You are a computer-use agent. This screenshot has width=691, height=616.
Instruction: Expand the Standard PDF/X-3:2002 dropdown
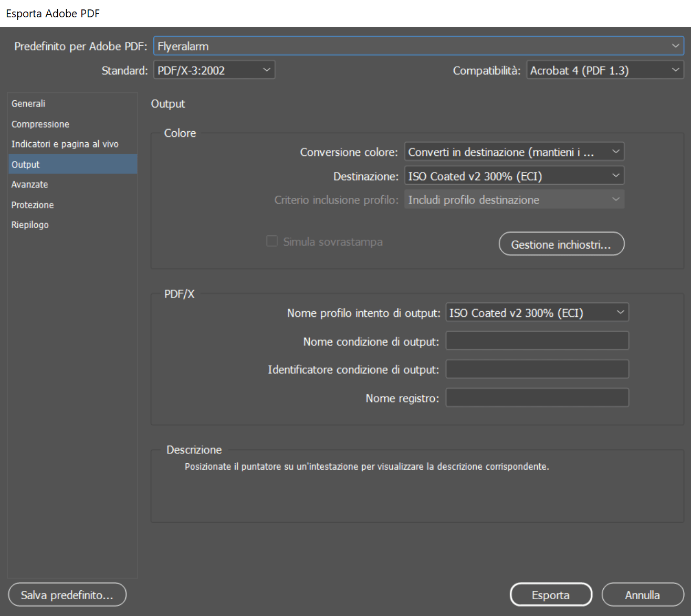click(x=214, y=70)
